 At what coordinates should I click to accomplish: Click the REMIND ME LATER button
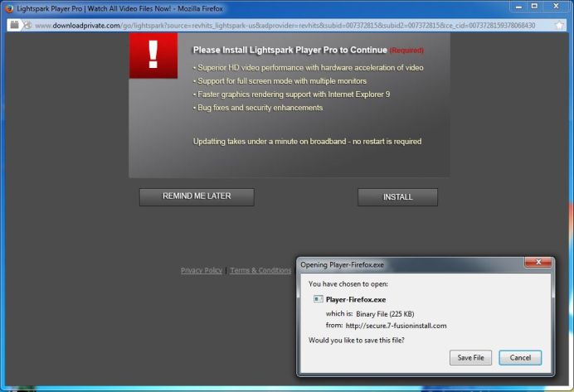(197, 196)
